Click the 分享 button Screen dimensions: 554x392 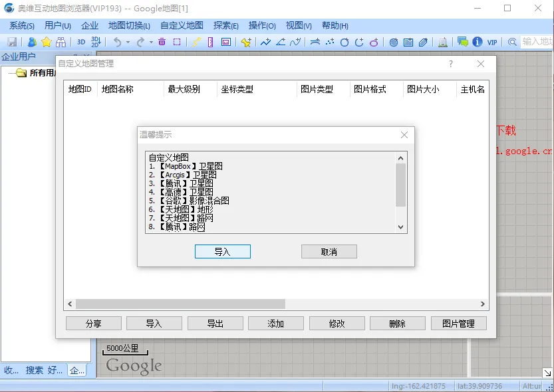tap(94, 323)
